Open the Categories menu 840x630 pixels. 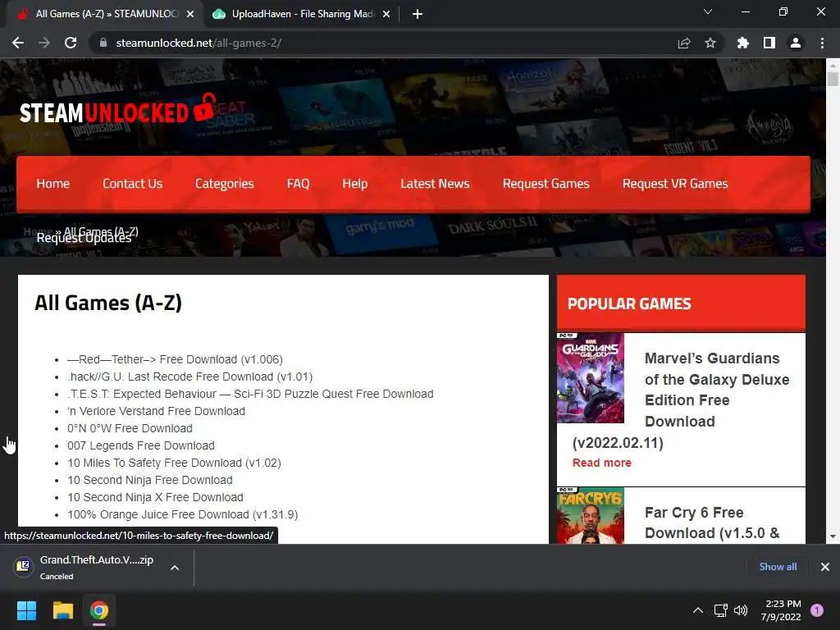click(225, 184)
